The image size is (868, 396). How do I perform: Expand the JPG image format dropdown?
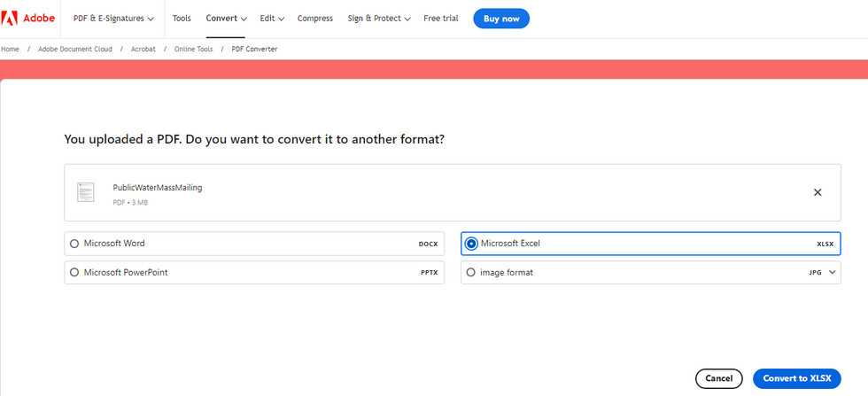click(832, 272)
